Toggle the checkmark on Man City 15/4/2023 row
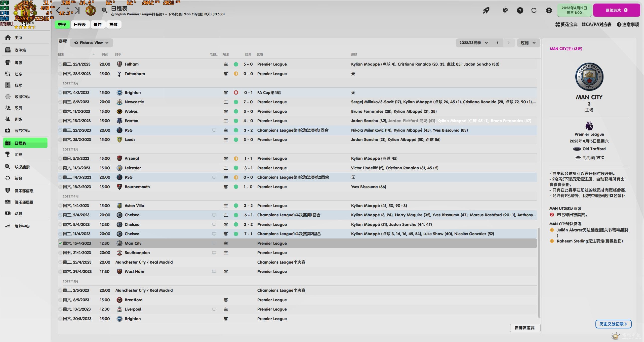 coord(60,243)
